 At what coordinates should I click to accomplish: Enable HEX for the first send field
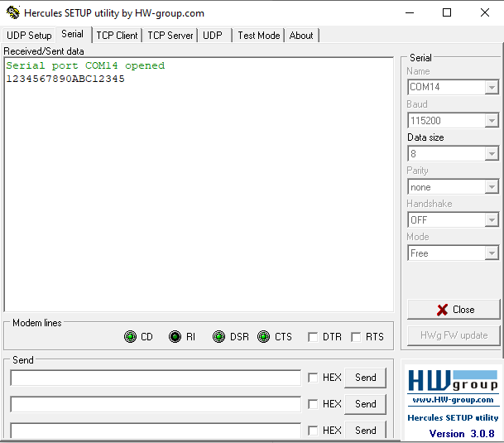pos(313,378)
